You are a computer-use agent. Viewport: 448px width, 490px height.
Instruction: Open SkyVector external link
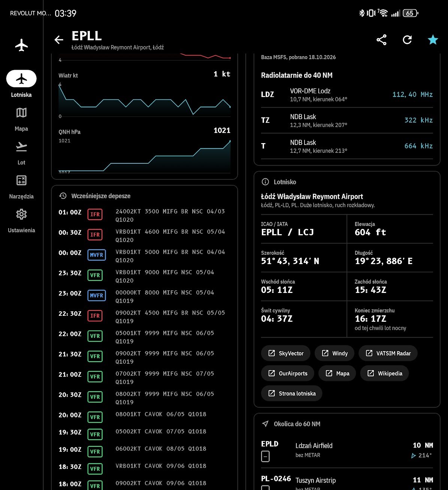pyautogui.click(x=285, y=353)
